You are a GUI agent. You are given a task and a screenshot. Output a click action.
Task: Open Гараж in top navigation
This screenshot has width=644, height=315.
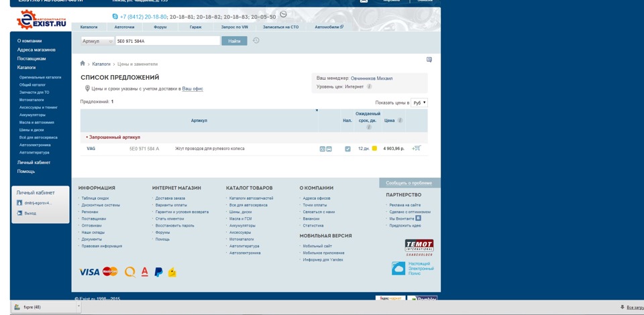[x=195, y=27]
